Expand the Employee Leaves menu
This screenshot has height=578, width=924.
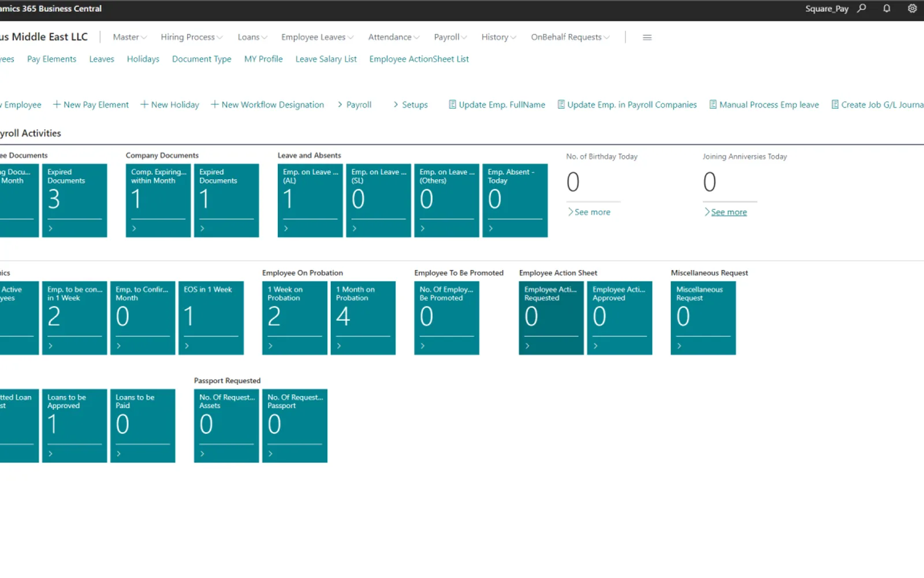coord(318,37)
